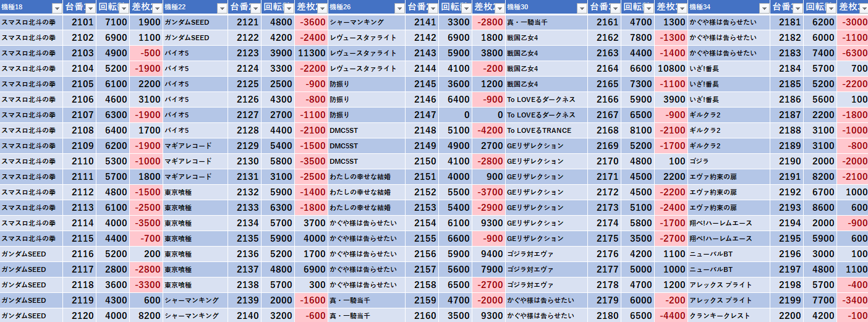Viewport: 868px width, 322px height.
Task: Click スマスロ北斗の拳 name cell in row 2105
Action: click(31, 84)
